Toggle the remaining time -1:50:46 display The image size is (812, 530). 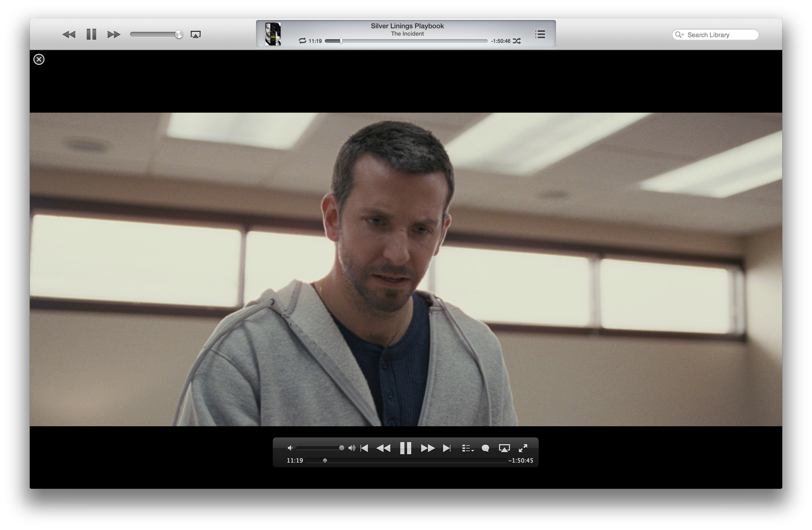(501, 41)
